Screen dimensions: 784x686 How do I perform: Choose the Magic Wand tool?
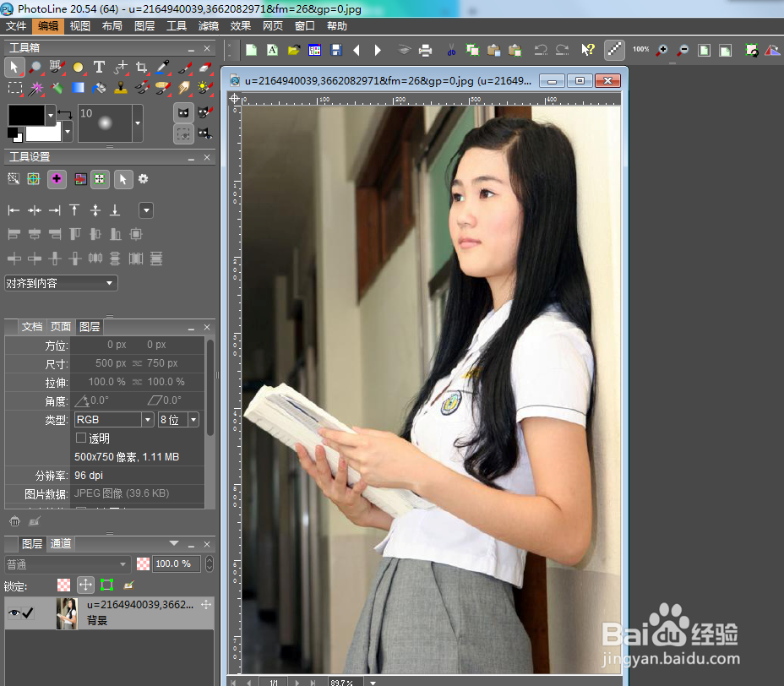[x=35, y=88]
